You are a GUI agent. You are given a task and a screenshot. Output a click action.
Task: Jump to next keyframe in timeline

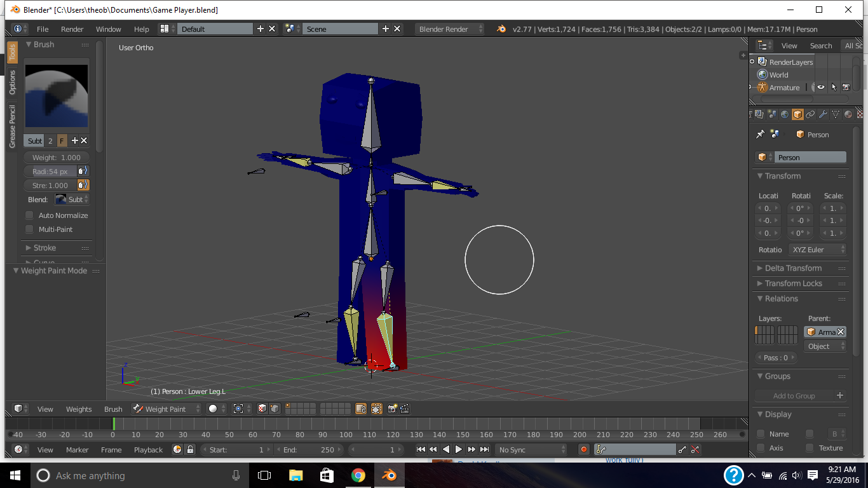coord(472,449)
